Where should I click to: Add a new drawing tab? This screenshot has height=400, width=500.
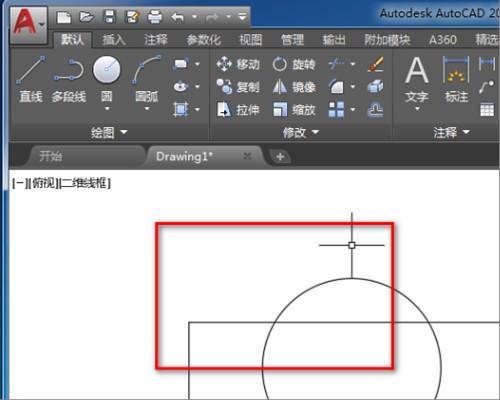pyautogui.click(x=280, y=156)
